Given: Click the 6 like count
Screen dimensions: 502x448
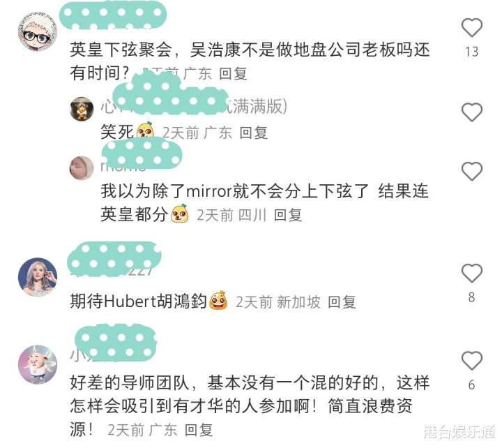Looking at the screenshot, I should tap(471, 385).
